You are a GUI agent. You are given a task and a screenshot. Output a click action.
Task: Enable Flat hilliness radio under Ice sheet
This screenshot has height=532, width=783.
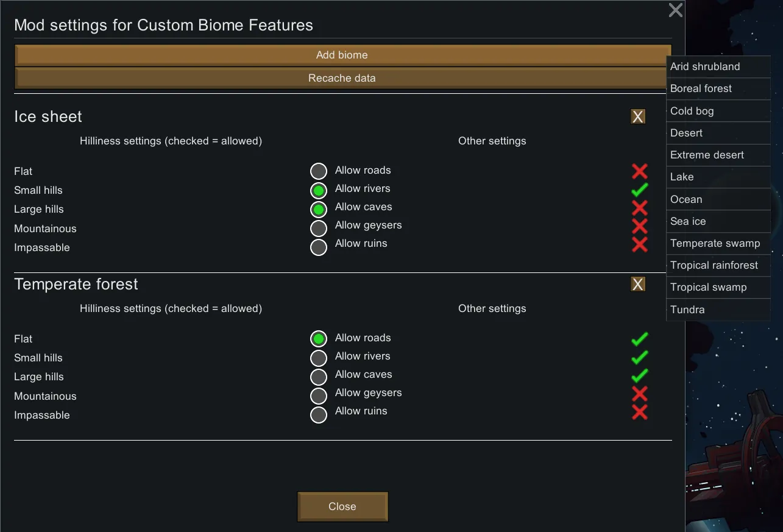pos(319,171)
